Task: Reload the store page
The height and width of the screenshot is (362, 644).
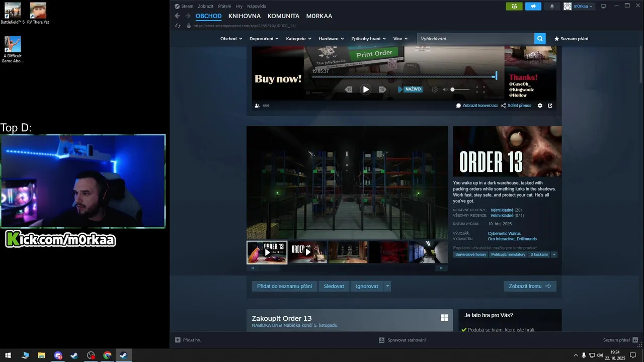Action: 177,26
